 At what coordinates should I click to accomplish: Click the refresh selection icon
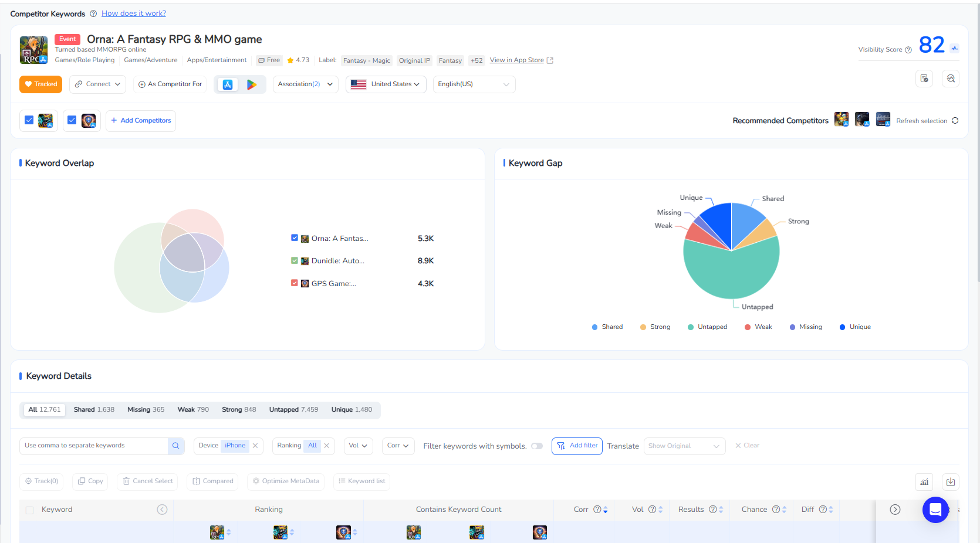tap(955, 121)
